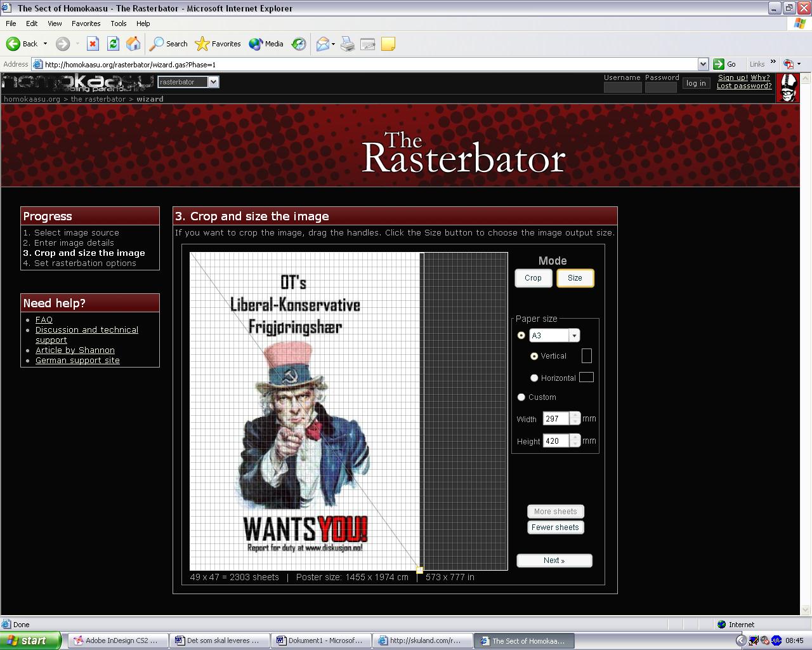Click the History icon

(298, 44)
